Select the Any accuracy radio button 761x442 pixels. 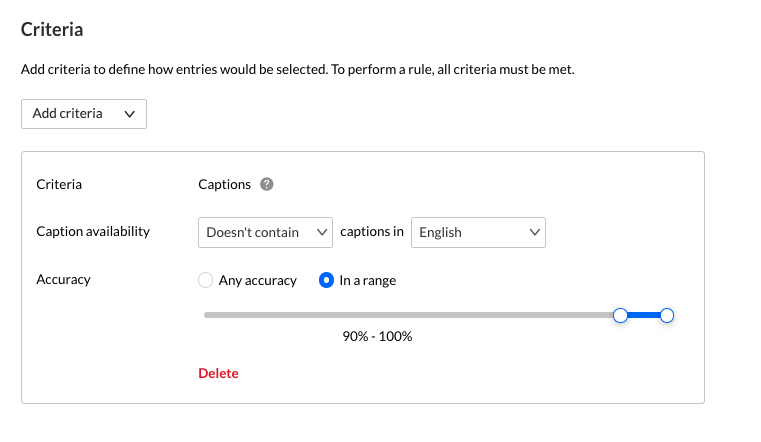[206, 281]
